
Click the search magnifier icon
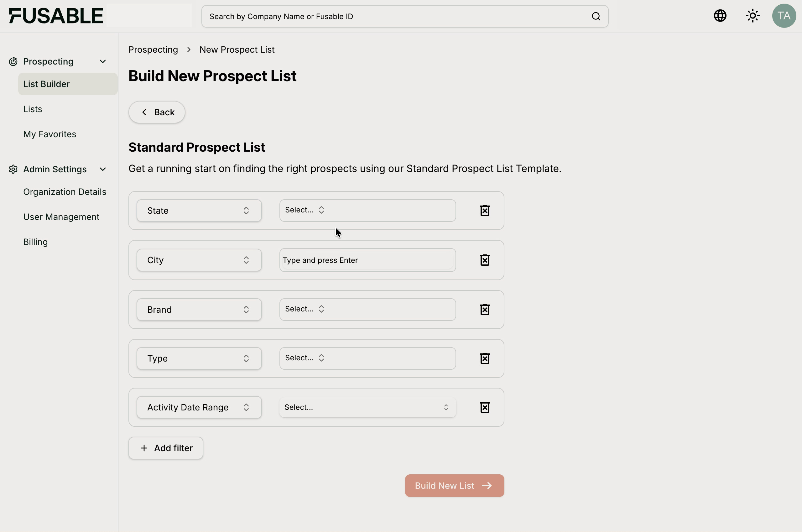pos(596,16)
